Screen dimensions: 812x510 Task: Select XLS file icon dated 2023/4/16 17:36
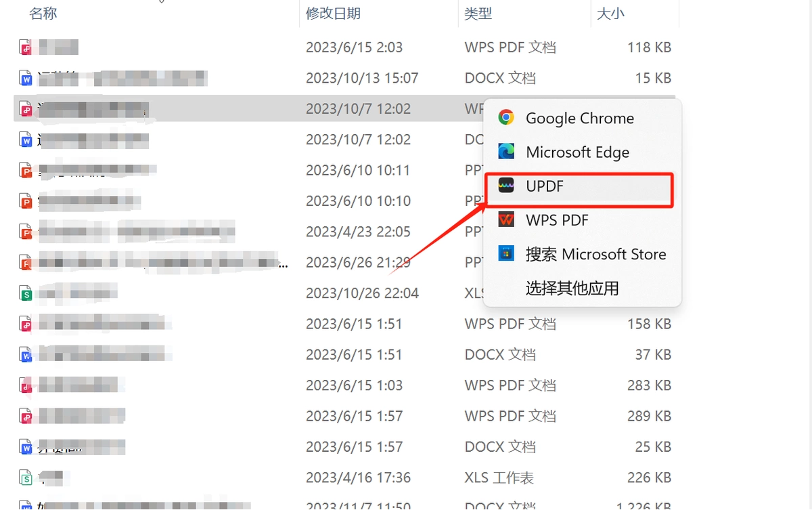[x=26, y=477]
